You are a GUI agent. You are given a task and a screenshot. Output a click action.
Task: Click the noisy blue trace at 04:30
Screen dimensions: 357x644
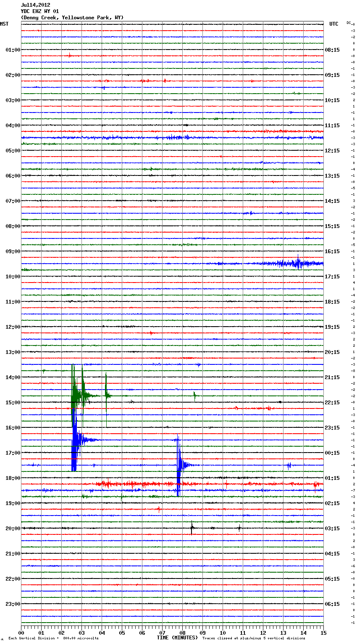tap(172, 138)
